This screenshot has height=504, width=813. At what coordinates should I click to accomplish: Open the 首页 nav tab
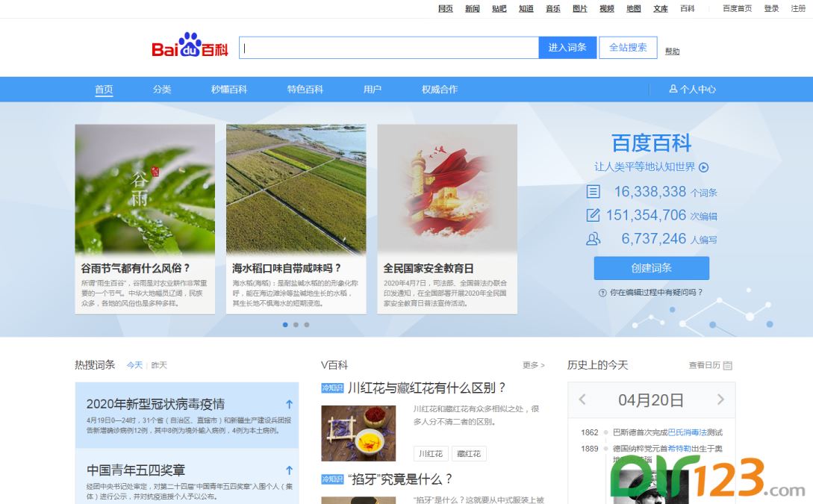click(x=104, y=89)
